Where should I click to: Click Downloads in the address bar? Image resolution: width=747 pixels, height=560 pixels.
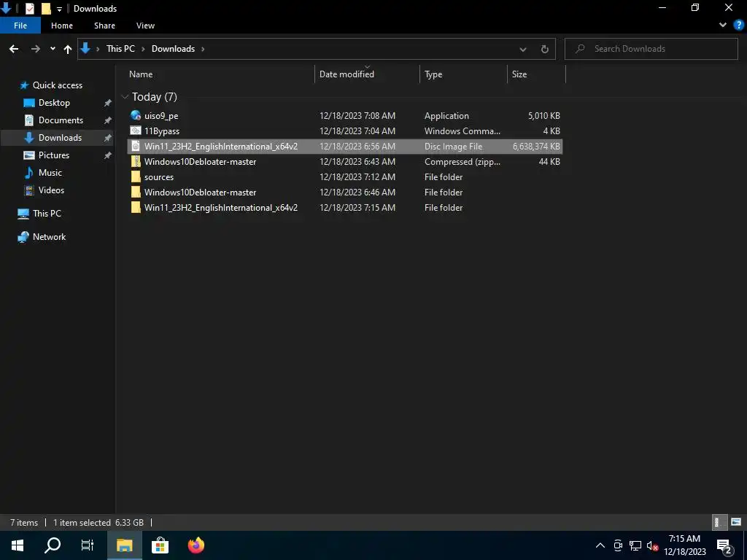pyautogui.click(x=173, y=49)
